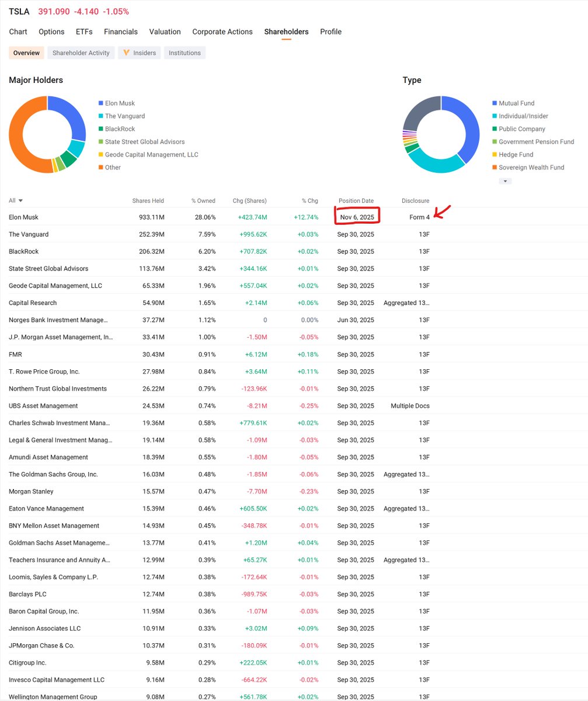Open Shareholder Activity view

tap(81, 53)
